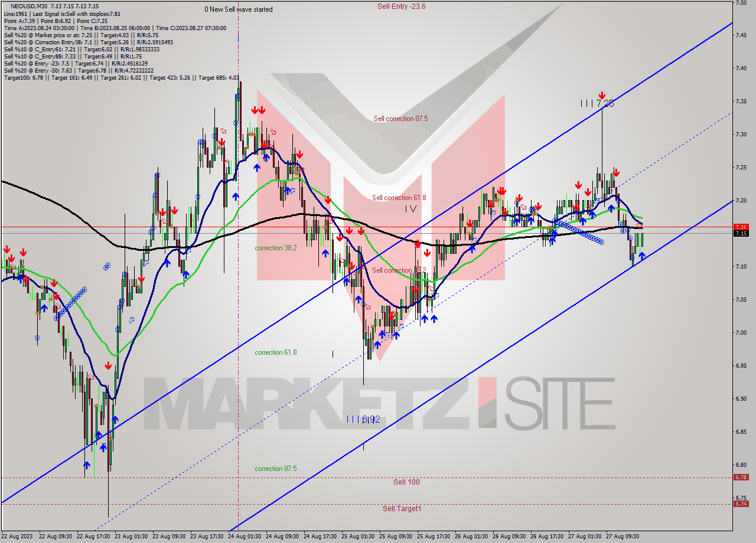Click the NEOUSD,M30 chart title text
Screen dimensions: 756x543
30,6
